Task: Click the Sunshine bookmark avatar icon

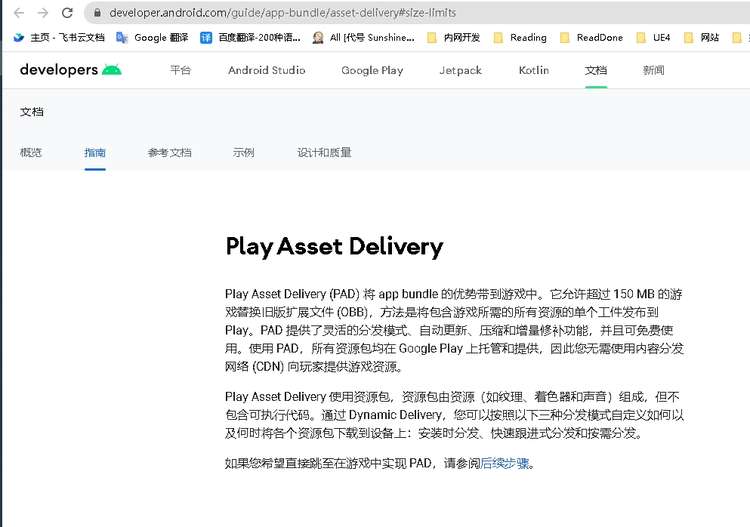Action: pyautogui.click(x=318, y=37)
